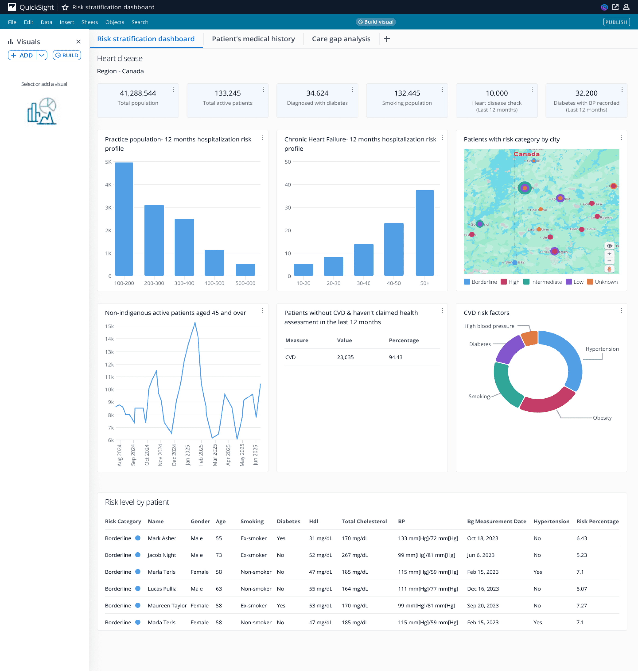
Task: Click the plus icon to add new sheet
Action: (387, 39)
